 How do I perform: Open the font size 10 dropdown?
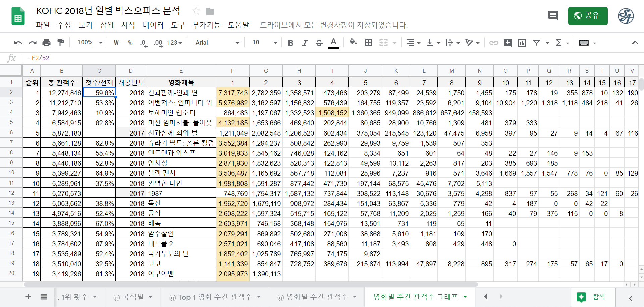click(x=265, y=43)
